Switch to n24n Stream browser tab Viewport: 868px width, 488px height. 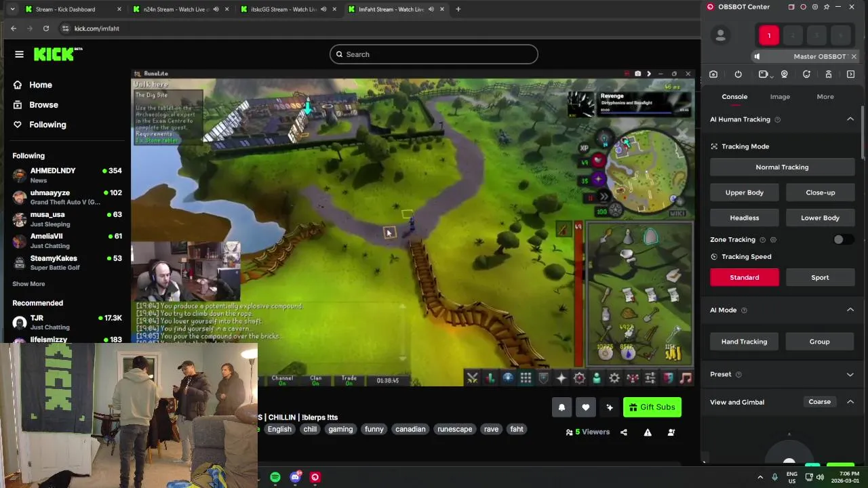181,9
